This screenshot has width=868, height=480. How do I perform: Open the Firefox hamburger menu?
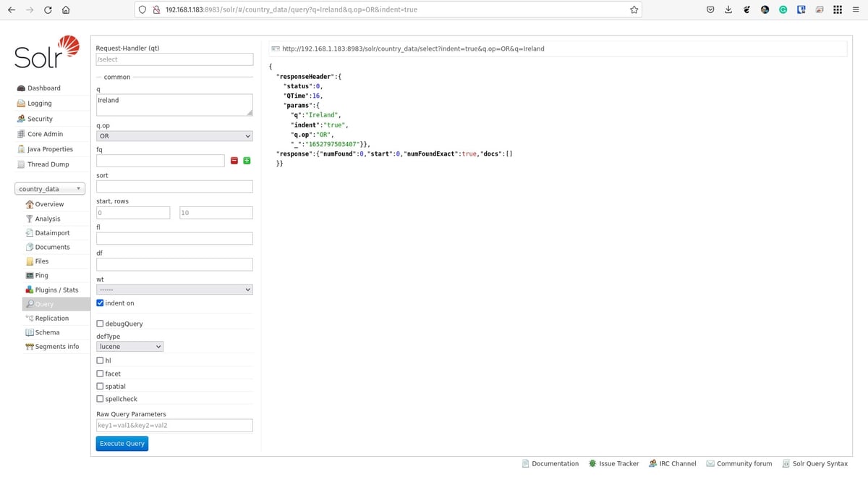coord(855,9)
